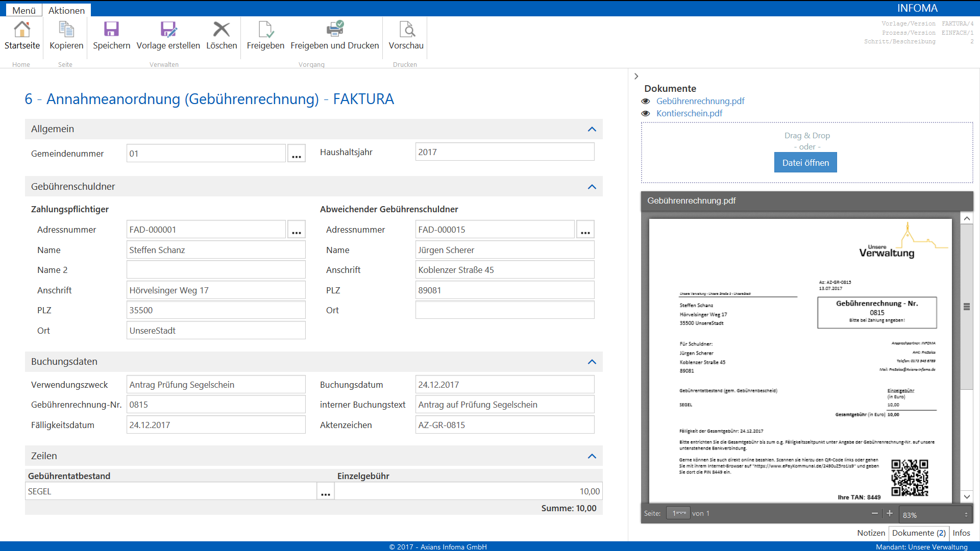Image resolution: width=980 pixels, height=551 pixels.
Task: Toggle visibility of Gebührenrechnung.pdf
Action: click(x=646, y=101)
